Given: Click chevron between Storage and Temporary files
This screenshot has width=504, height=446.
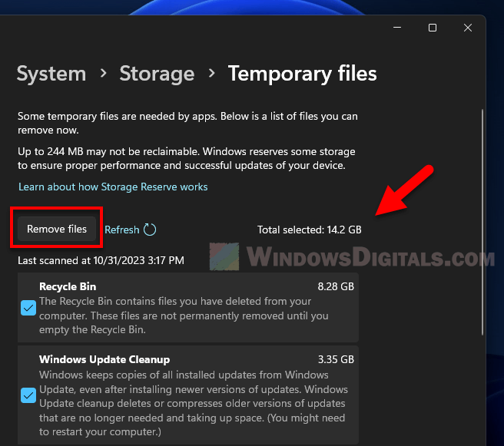Looking at the screenshot, I should point(211,73).
